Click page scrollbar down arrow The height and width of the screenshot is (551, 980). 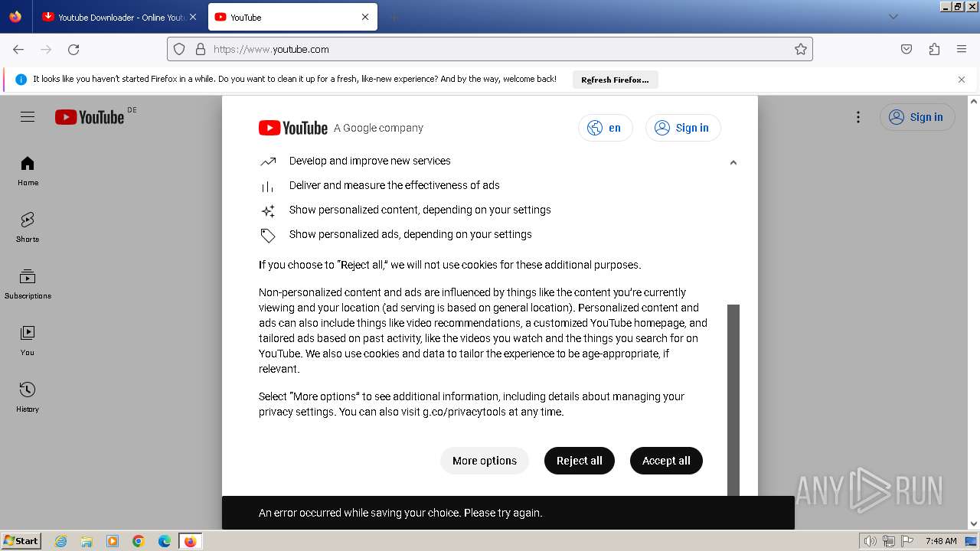tap(974, 524)
